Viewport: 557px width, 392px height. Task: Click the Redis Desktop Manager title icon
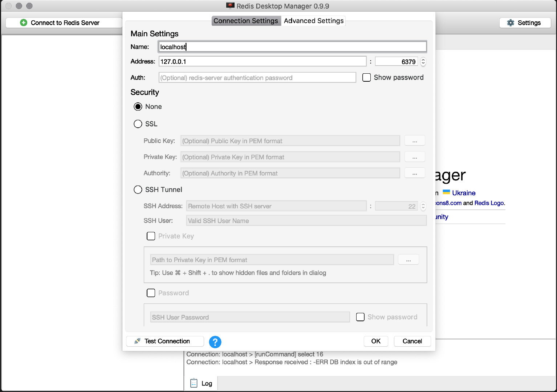click(x=230, y=6)
